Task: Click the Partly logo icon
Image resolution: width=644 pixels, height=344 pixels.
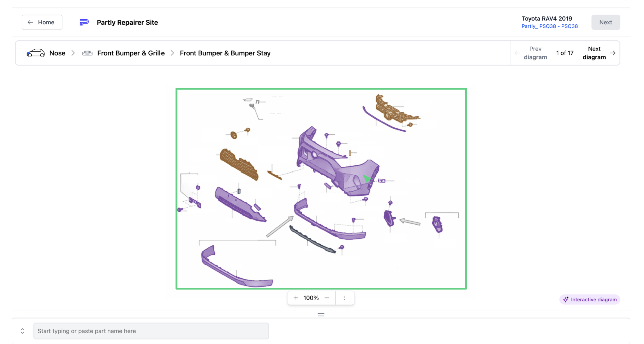Action: click(84, 22)
